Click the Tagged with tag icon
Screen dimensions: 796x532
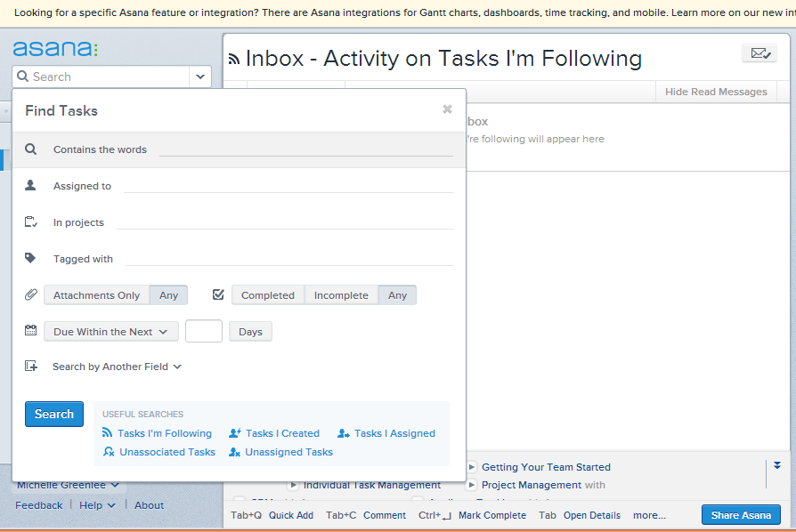30,258
